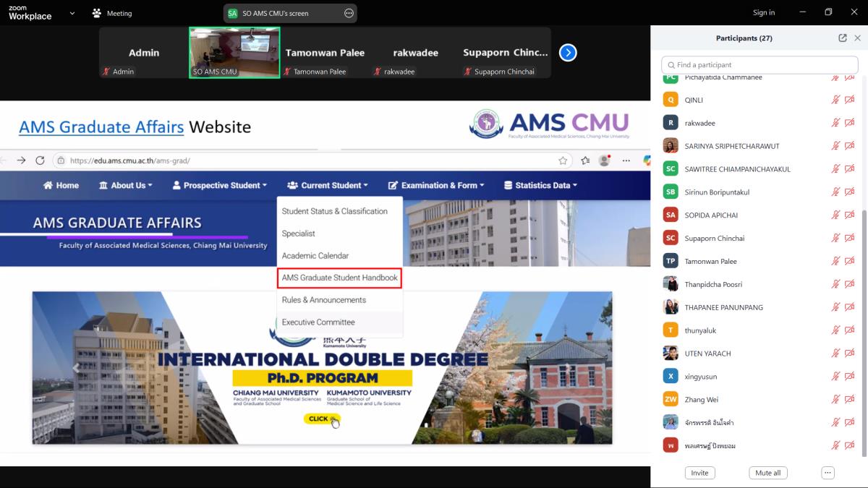This screenshot has width=868, height=488.
Task: Expand the Current Student dropdown
Action: (328, 185)
